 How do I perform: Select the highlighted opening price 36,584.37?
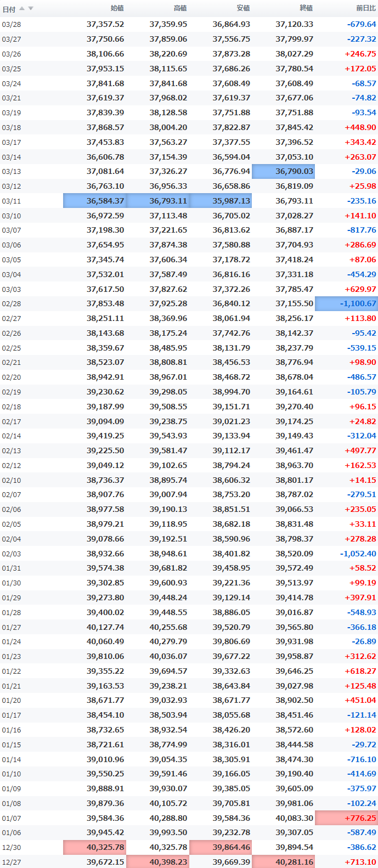[x=94, y=201]
